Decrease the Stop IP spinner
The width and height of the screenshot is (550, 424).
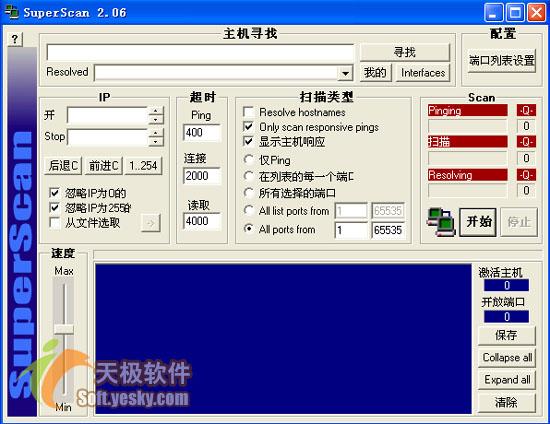coord(156,141)
